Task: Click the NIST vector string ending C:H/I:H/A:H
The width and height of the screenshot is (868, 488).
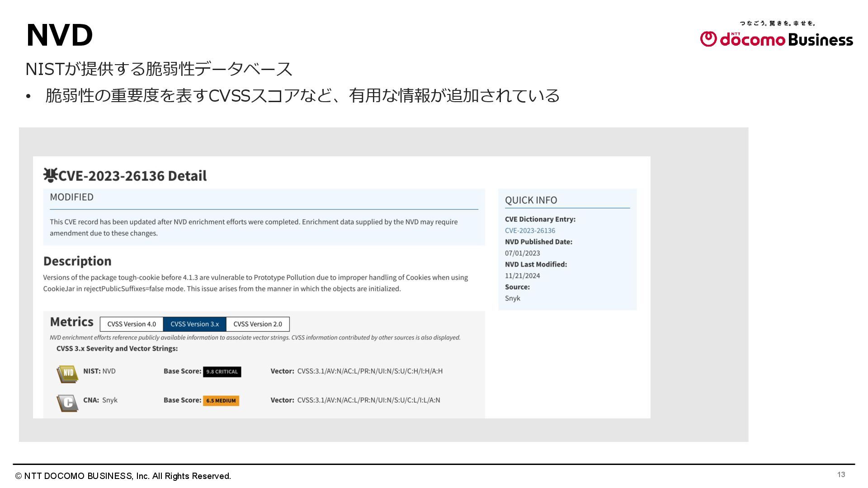Action: (370, 371)
